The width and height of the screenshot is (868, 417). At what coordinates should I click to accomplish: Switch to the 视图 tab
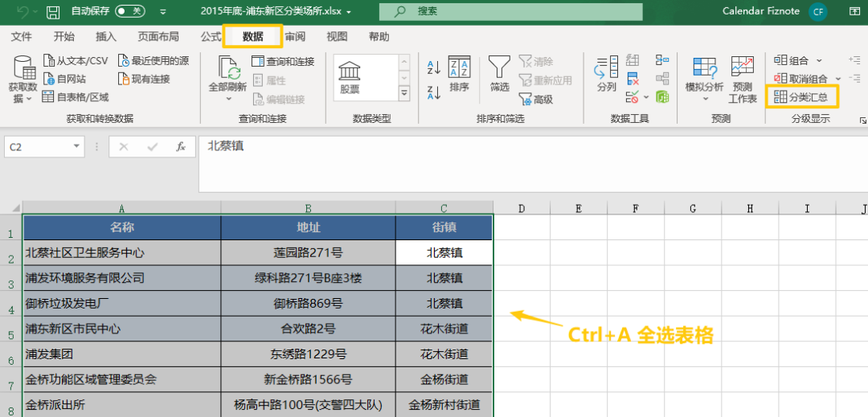337,36
